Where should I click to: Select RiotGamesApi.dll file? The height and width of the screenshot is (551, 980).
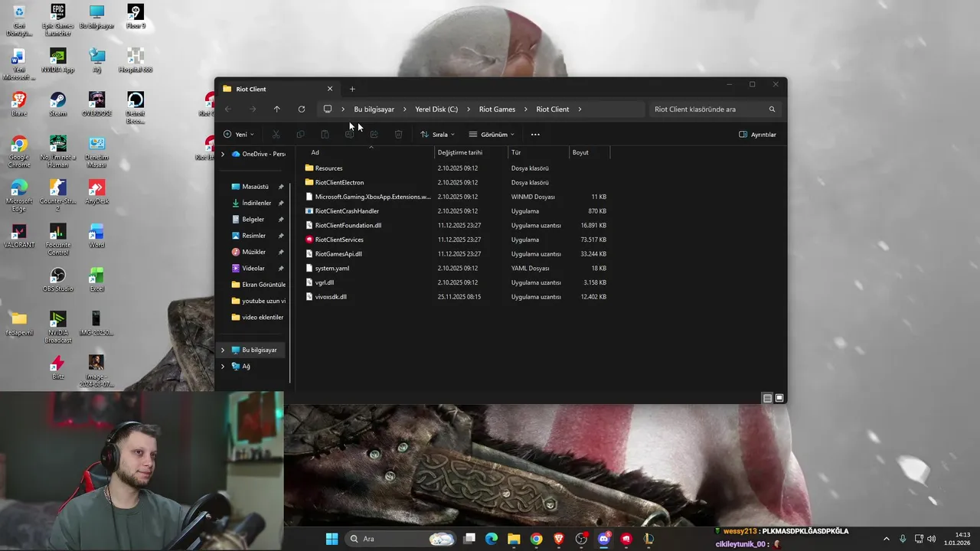pyautogui.click(x=338, y=254)
